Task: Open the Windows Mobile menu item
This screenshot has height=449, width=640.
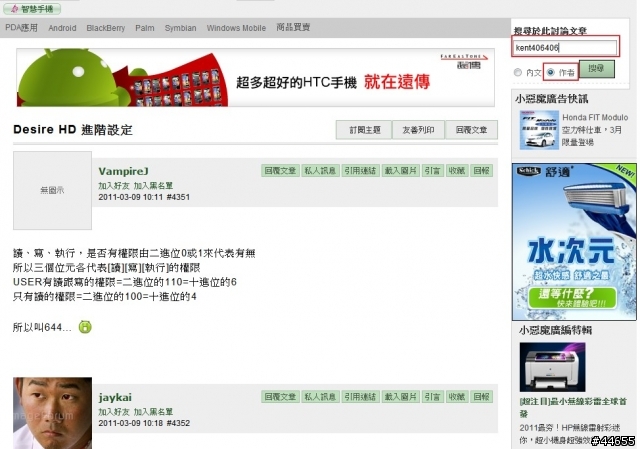Action: pyautogui.click(x=236, y=28)
